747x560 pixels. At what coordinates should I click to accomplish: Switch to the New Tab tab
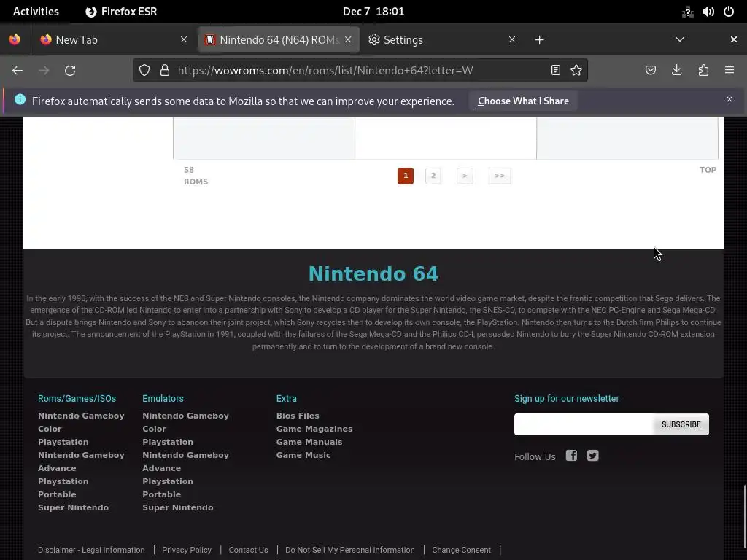point(113,39)
